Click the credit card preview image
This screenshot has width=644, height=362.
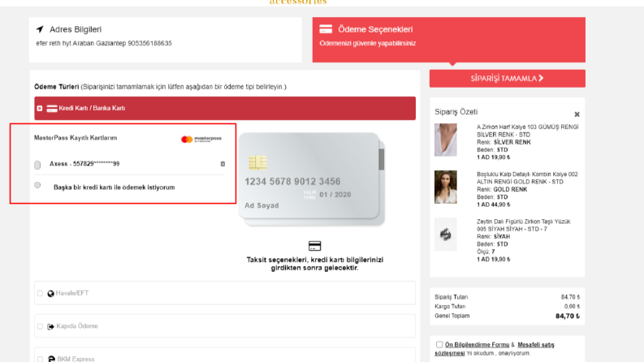(x=312, y=179)
